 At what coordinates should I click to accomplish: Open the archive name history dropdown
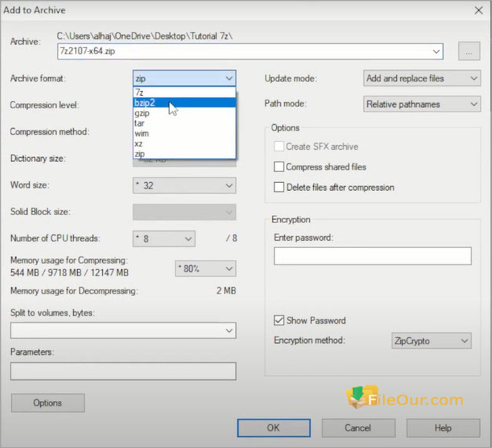point(436,52)
